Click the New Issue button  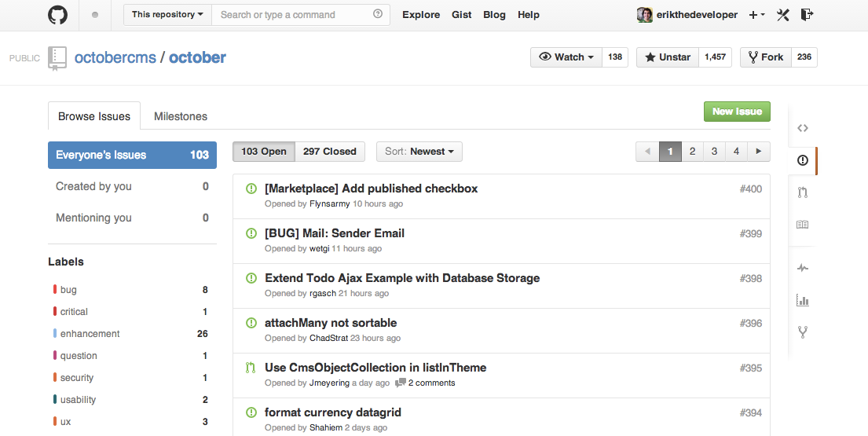point(737,112)
